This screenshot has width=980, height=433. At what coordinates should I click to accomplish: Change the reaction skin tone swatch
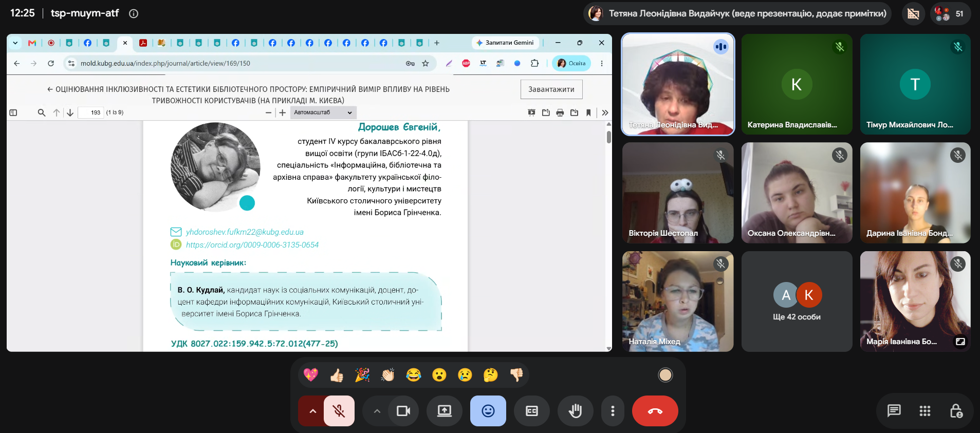(x=665, y=375)
